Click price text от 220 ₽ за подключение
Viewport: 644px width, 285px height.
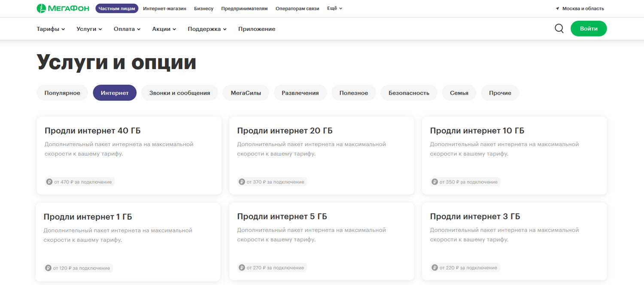coord(468,267)
